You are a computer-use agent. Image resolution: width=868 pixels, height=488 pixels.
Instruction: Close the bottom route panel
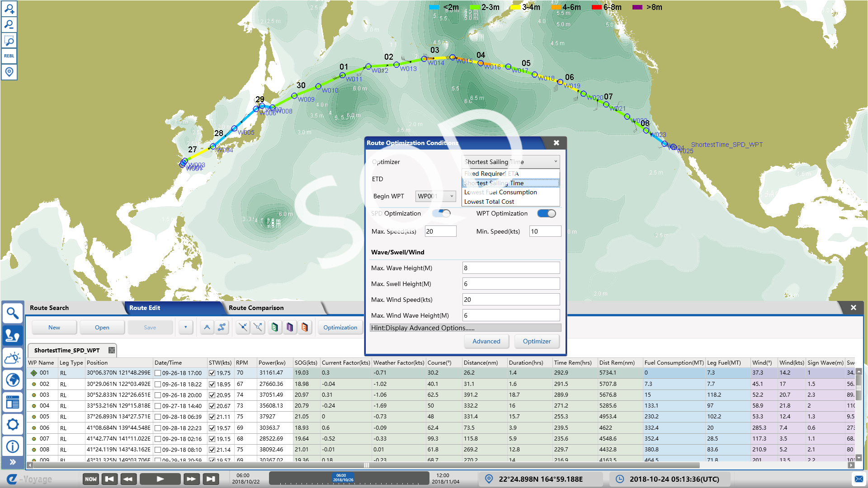(x=854, y=307)
